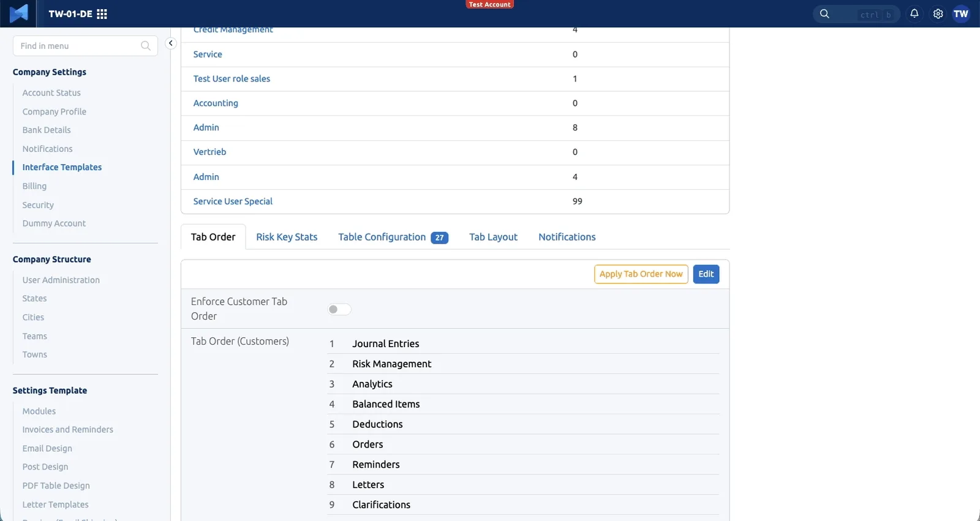Open Billing in the sidebar
This screenshot has height=521, width=980.
34,186
